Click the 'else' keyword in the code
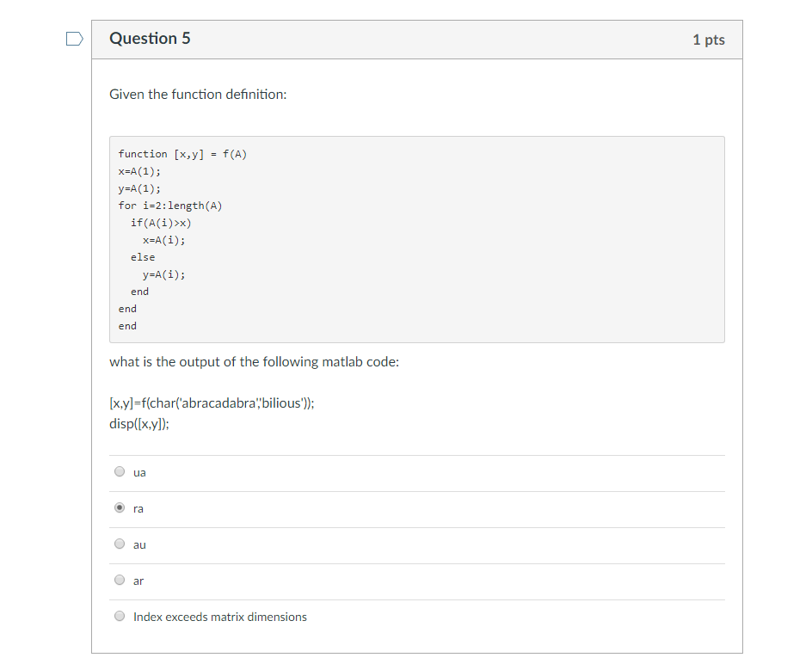 pos(142,257)
